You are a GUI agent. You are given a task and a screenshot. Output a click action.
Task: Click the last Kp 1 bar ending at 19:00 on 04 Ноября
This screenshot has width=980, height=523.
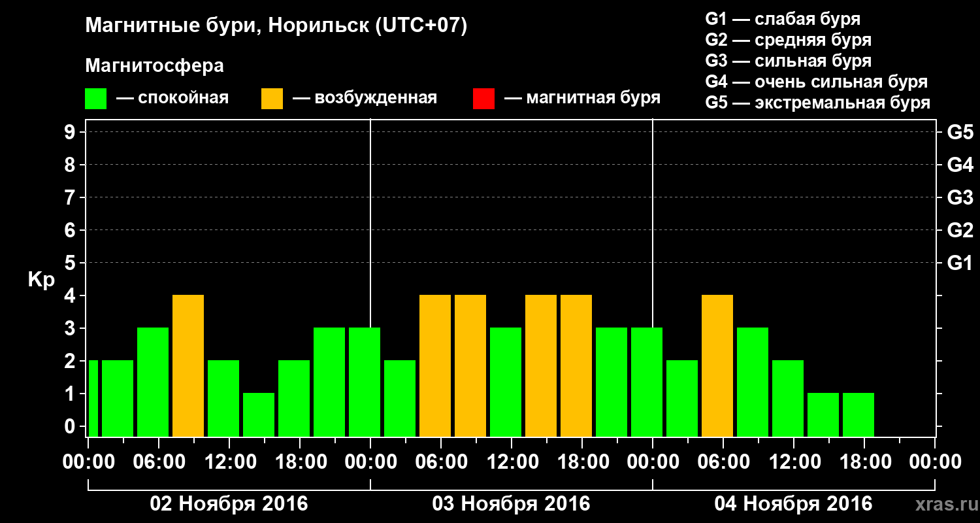click(858, 414)
